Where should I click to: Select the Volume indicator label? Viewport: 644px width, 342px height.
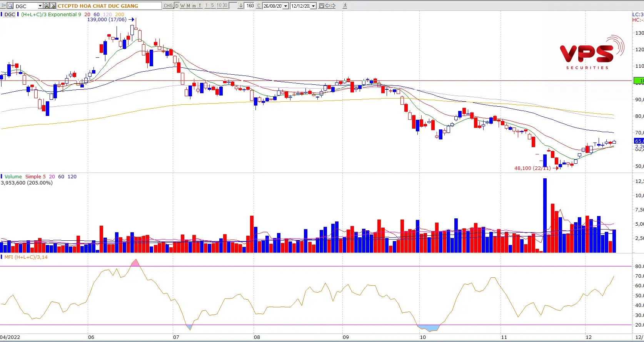[x=13, y=177]
